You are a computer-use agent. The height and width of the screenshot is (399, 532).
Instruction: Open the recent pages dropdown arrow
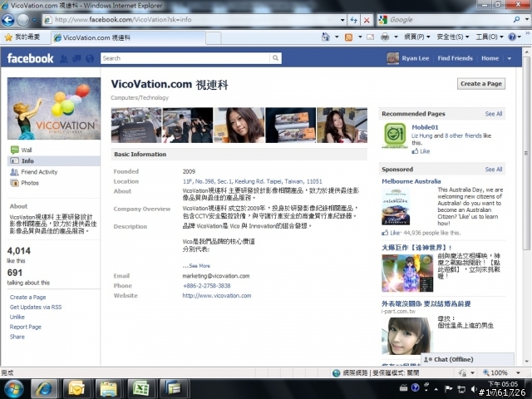pos(35,20)
